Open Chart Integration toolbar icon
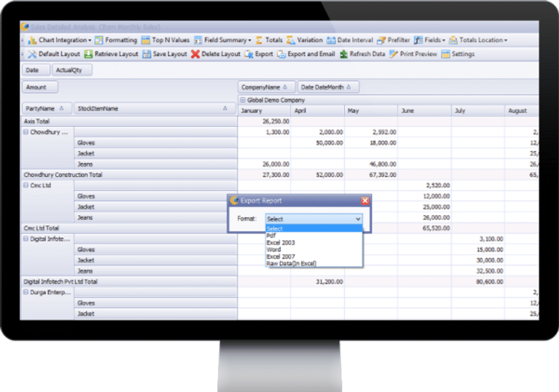The width and height of the screenshot is (559, 392). click(32, 40)
